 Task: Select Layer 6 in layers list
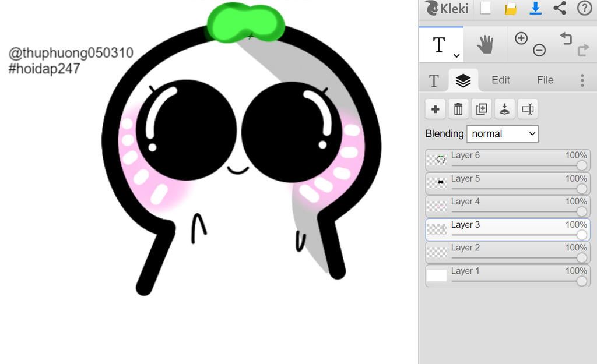pos(508,160)
